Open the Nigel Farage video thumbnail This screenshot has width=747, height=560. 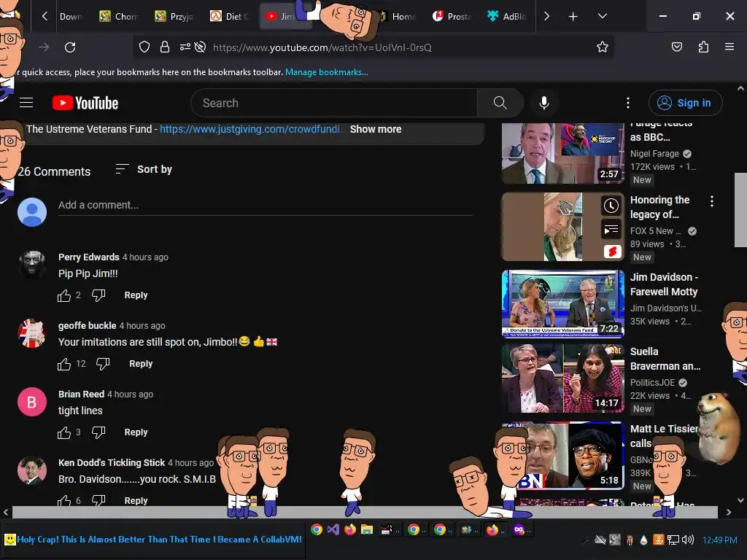point(562,153)
